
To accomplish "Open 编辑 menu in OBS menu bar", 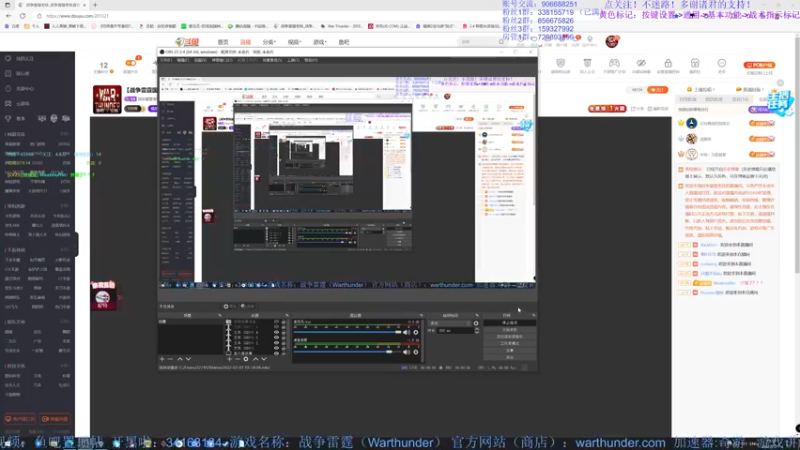I will click(x=183, y=60).
